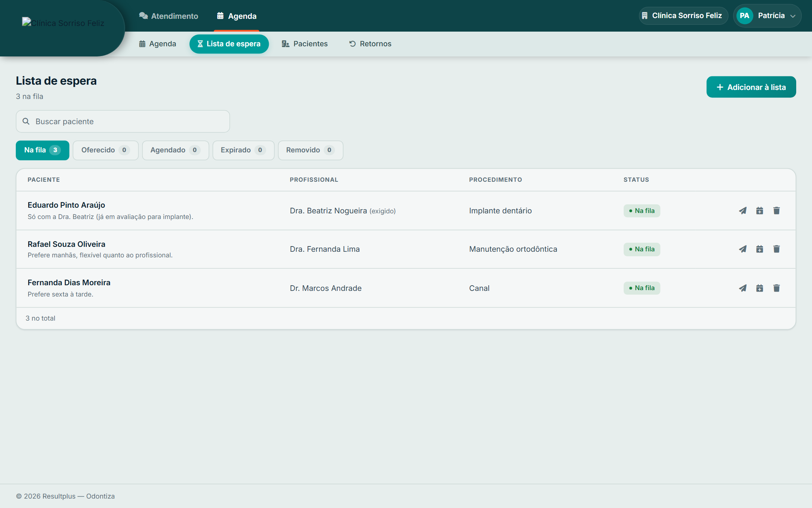
Task: Click note 'Prefere manhãs, flexível quanto ao profissional.'
Action: tap(100, 255)
